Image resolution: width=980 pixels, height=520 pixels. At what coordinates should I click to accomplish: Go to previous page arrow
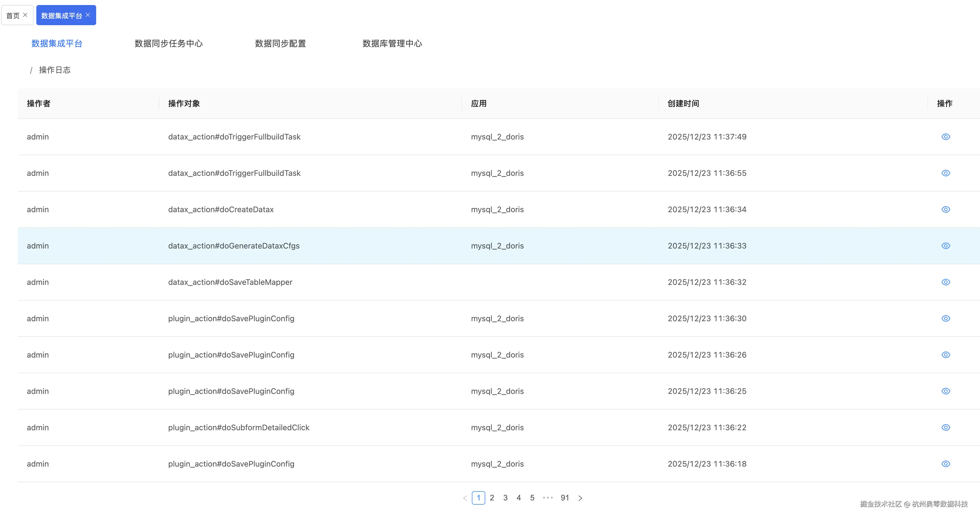tap(465, 498)
